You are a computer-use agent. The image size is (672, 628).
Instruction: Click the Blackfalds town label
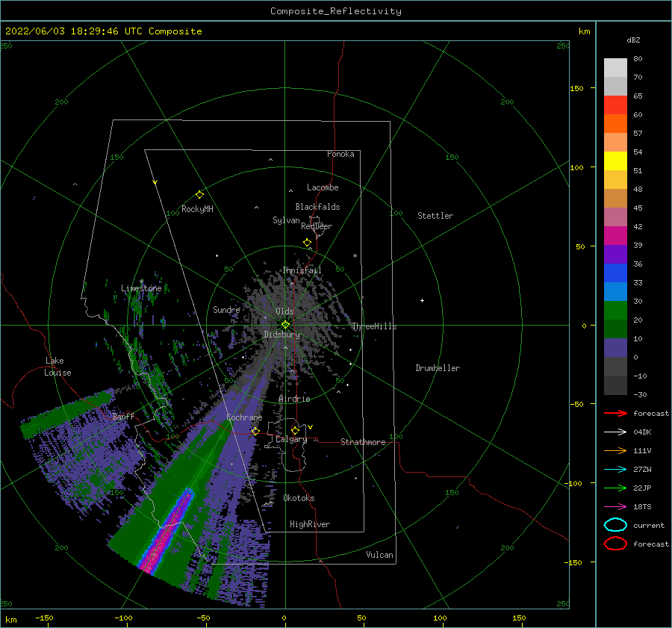[x=317, y=207]
